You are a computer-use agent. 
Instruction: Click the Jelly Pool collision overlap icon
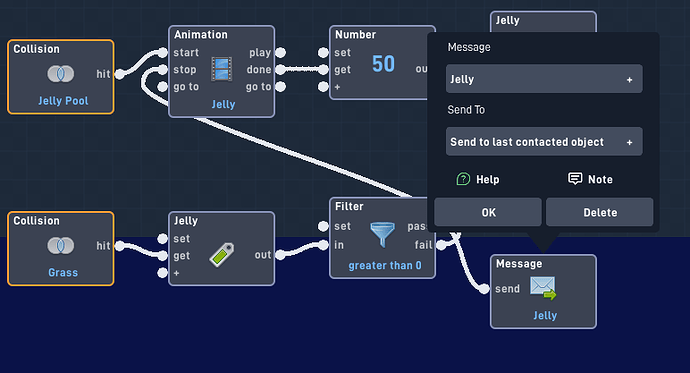pos(61,73)
